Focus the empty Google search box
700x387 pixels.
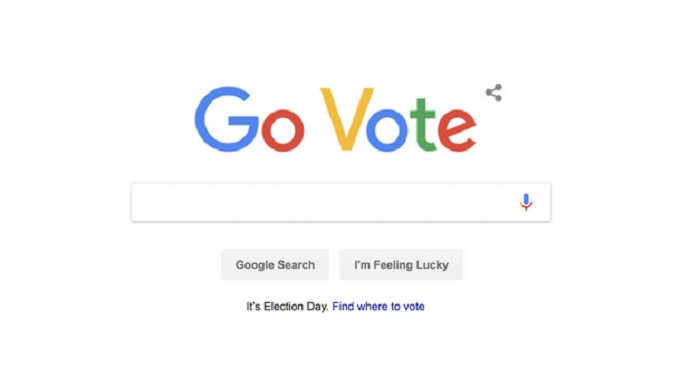pos(341,202)
